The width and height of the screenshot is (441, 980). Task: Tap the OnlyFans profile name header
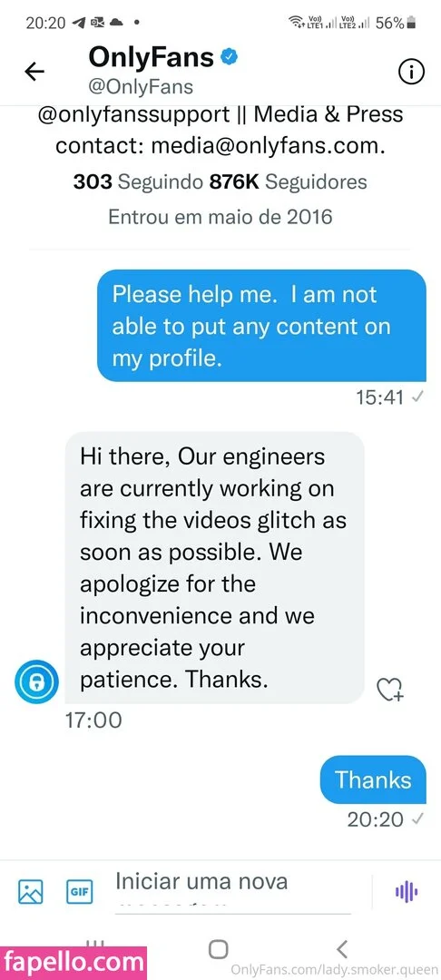click(152, 57)
